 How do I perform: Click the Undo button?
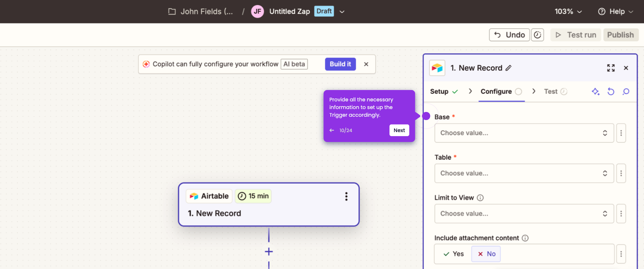(x=509, y=35)
